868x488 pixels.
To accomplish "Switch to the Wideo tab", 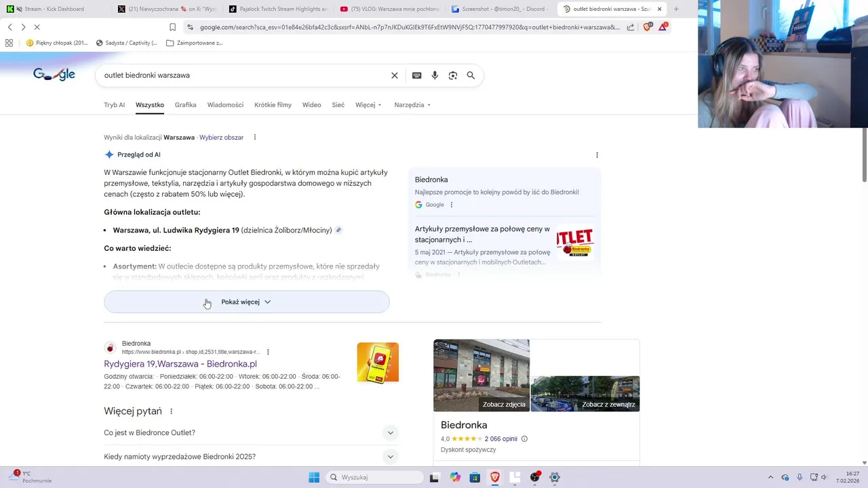I will tap(311, 105).
